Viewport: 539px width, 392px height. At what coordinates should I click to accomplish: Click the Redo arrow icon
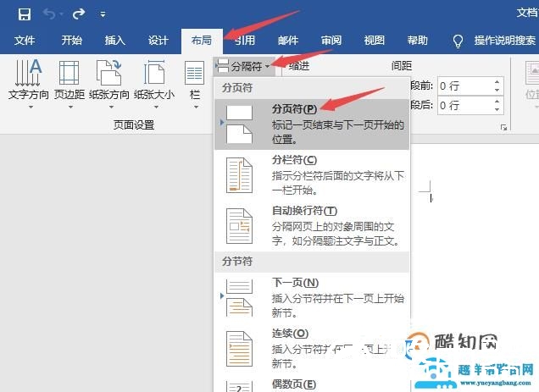(x=79, y=14)
